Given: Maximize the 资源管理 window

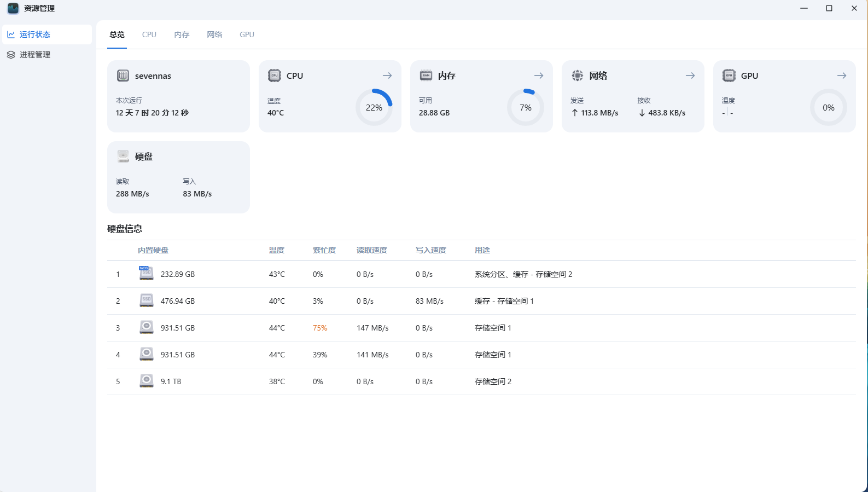Looking at the screenshot, I should [829, 8].
